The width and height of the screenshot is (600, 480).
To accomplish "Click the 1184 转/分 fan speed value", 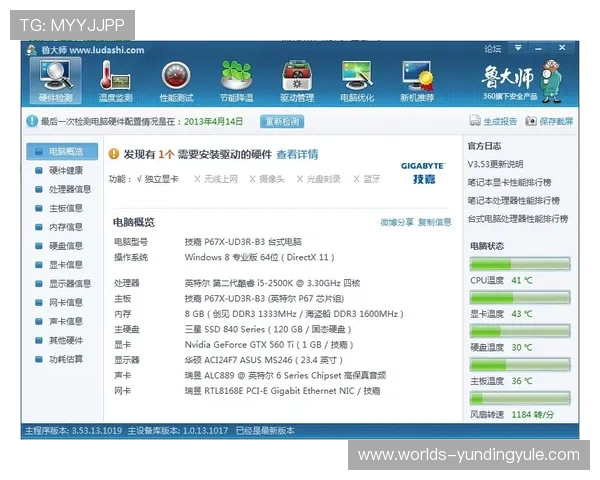I will pos(533,415).
